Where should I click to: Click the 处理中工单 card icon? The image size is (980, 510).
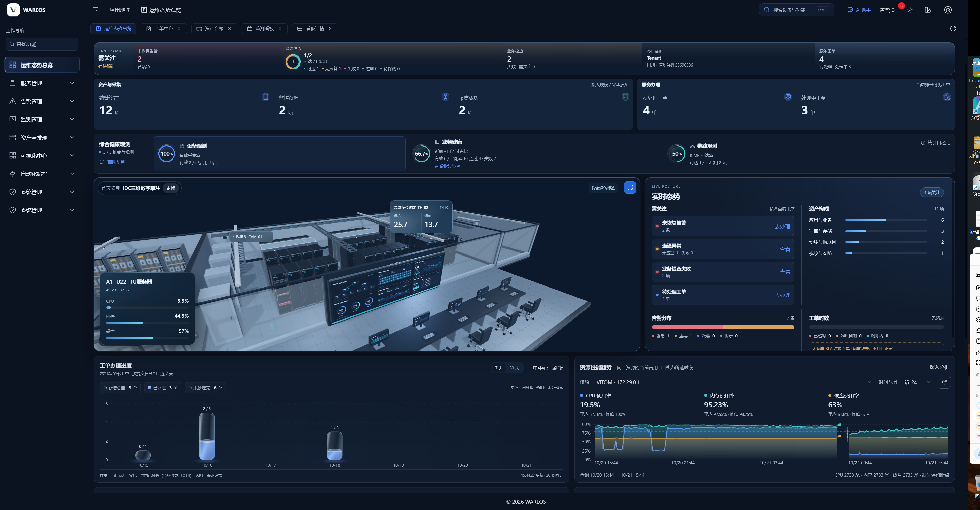pos(947,97)
